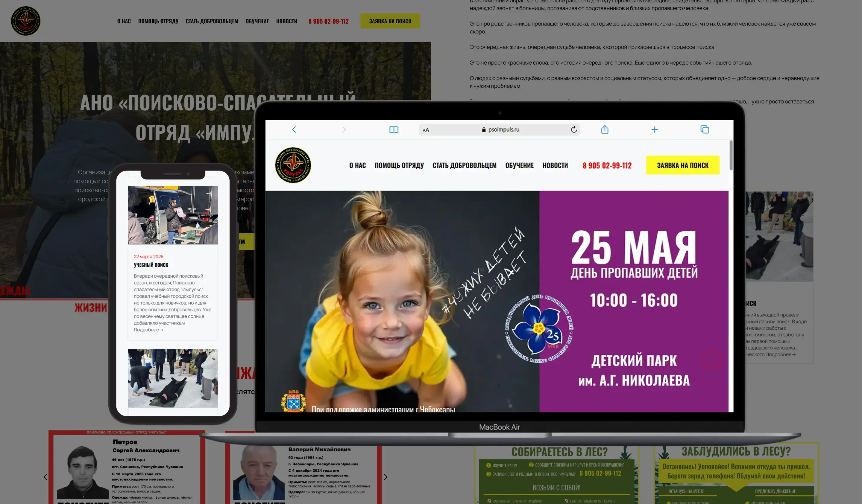Click the page reload icon
862x504 pixels.
click(574, 129)
